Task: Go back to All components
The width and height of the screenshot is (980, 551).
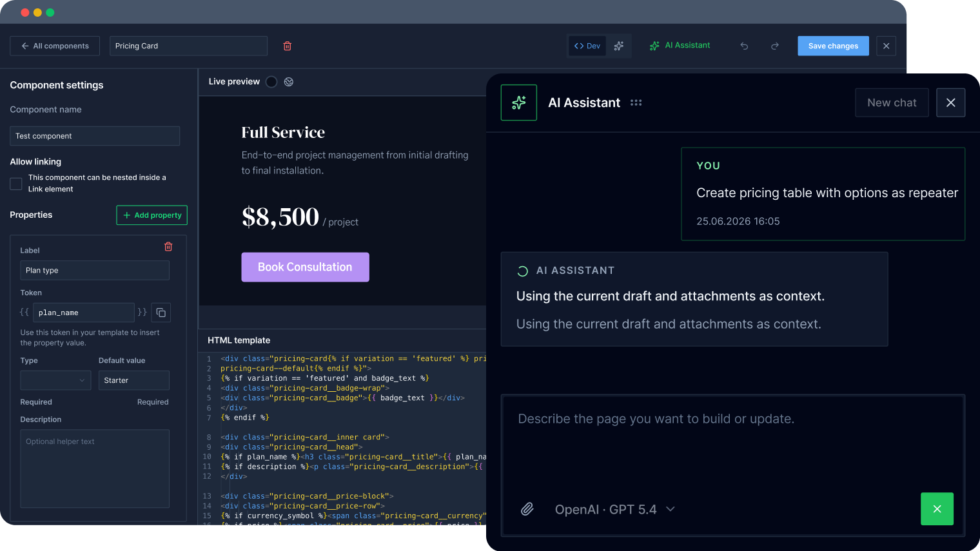Action: tap(55, 46)
